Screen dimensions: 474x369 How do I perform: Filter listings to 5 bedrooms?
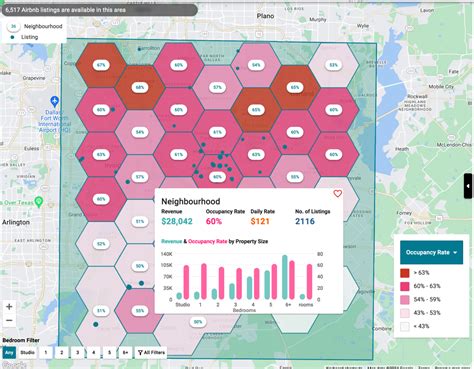point(110,353)
